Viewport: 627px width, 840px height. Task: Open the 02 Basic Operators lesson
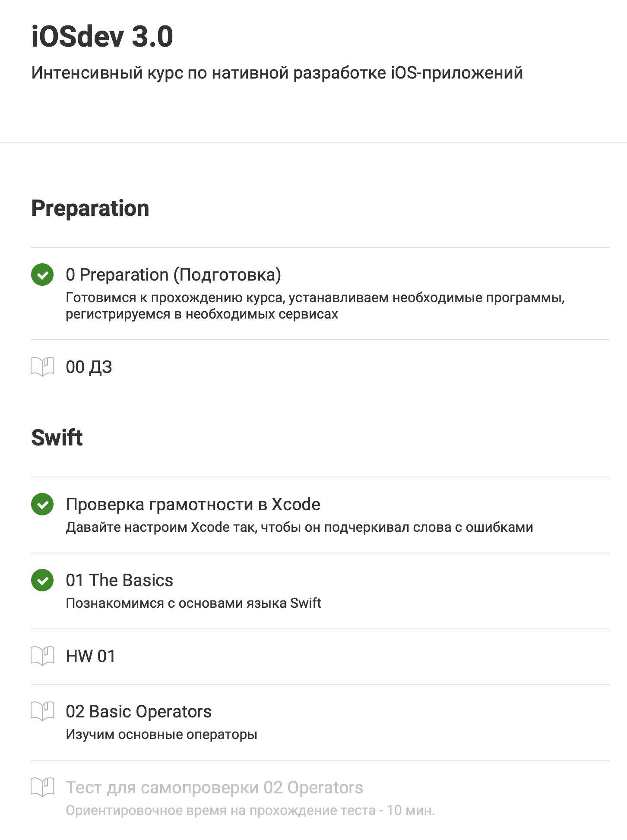coord(138,712)
